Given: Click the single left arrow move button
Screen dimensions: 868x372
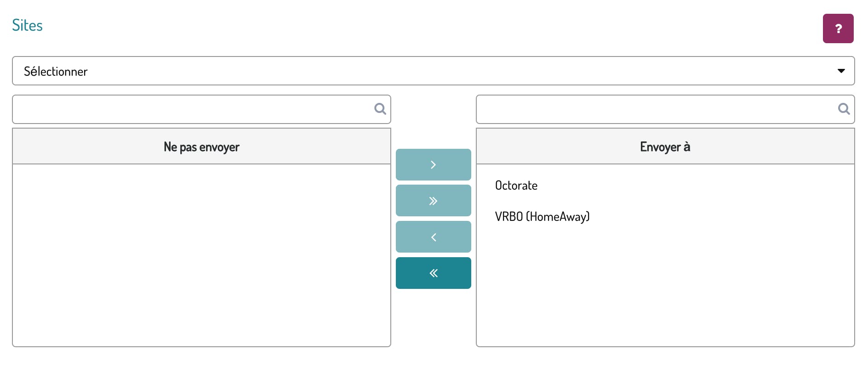Looking at the screenshot, I should (x=433, y=237).
